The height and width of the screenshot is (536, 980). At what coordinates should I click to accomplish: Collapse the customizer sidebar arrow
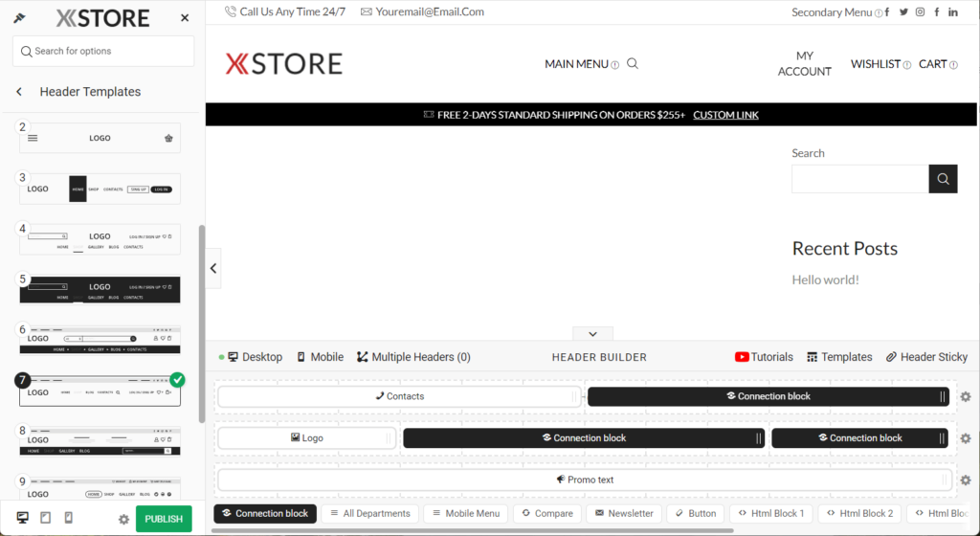[213, 268]
